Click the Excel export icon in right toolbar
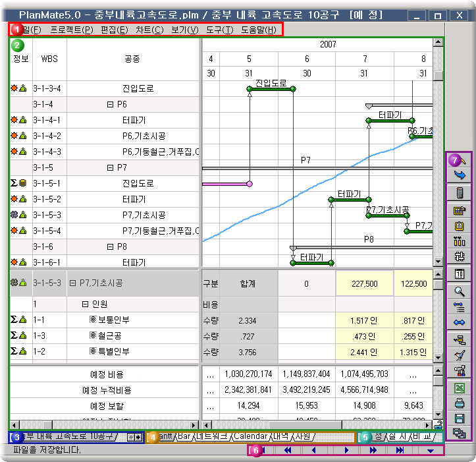Viewport: 476px width, 462px height. 460,388
